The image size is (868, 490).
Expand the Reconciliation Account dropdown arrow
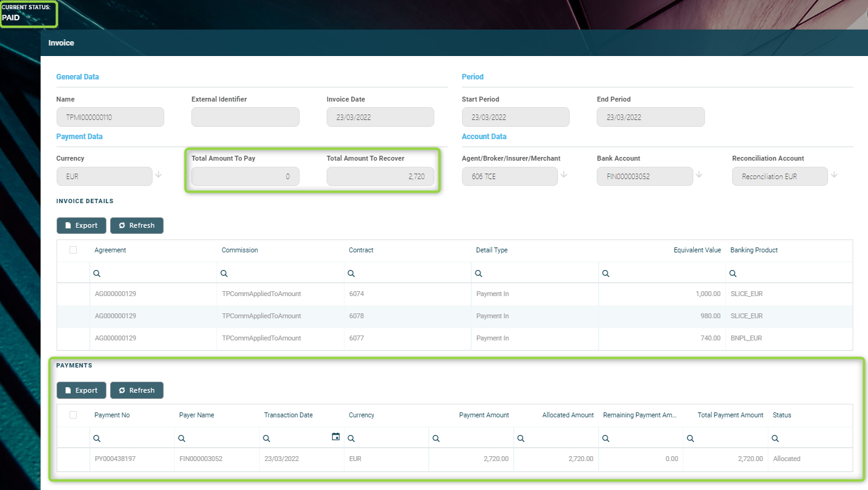(x=834, y=175)
